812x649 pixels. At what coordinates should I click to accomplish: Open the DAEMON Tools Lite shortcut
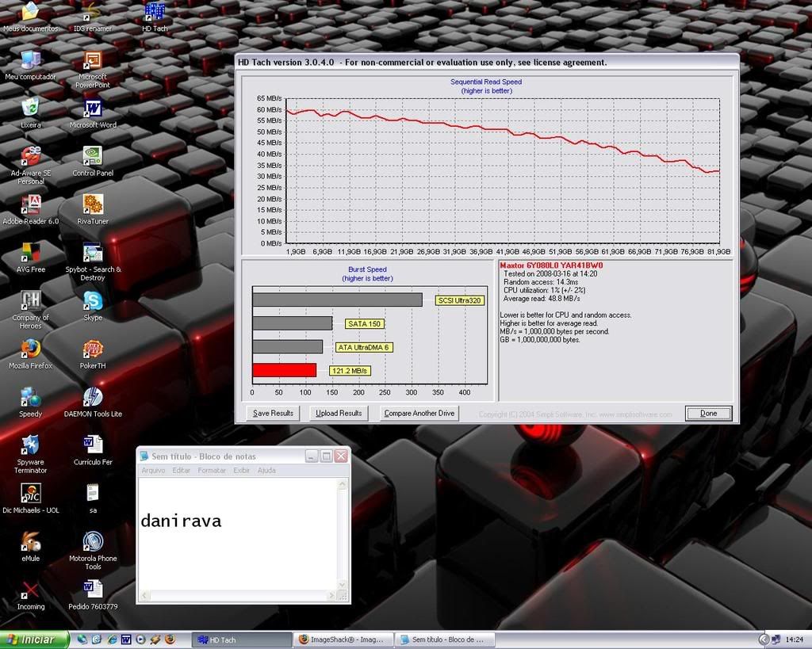93,397
